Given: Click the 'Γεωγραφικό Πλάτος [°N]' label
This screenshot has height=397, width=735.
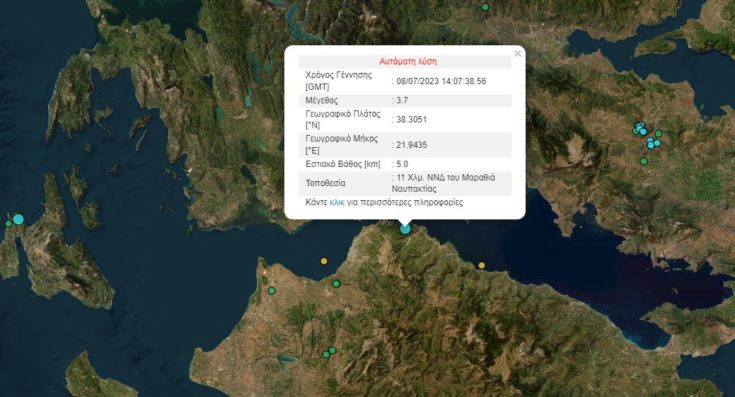Looking at the screenshot, I should (343, 120).
